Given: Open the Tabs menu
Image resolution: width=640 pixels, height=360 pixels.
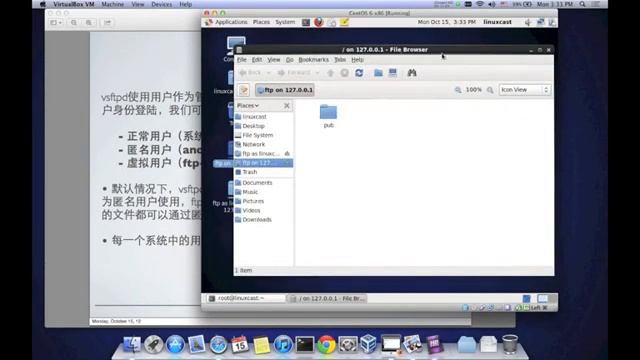Looking at the screenshot, I should click(340, 60).
